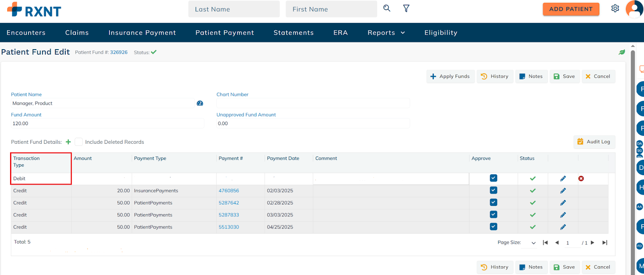
Task: Toggle Include Deleted Records checkbox
Action: click(x=79, y=142)
